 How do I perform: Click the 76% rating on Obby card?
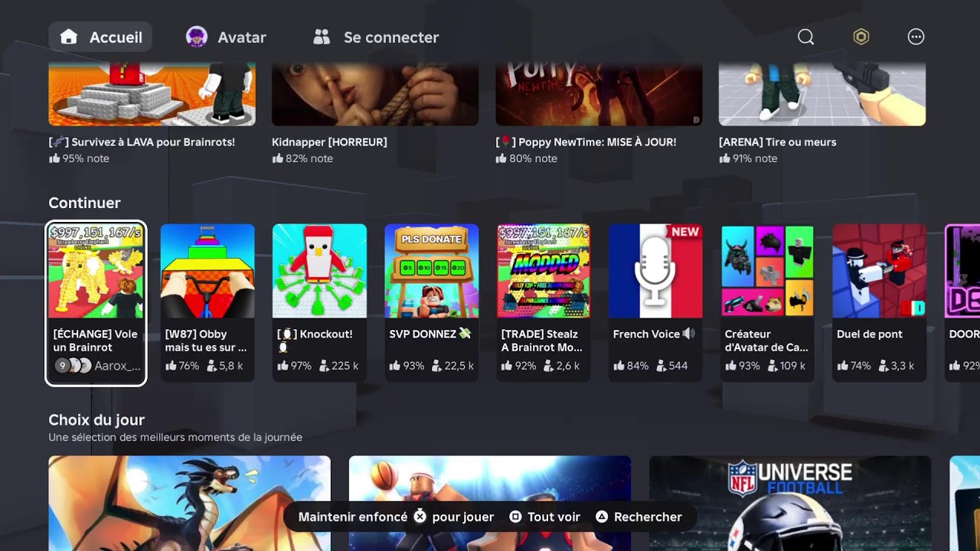(182, 366)
